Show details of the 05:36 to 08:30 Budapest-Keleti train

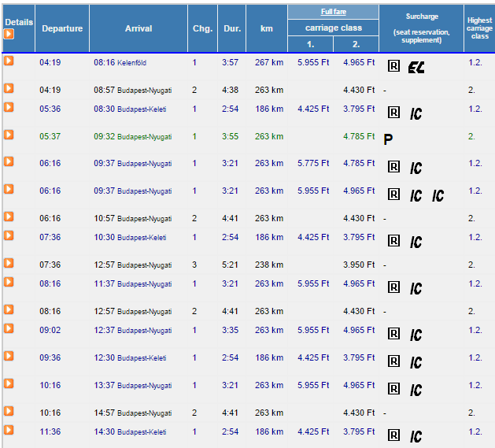coord(9,107)
